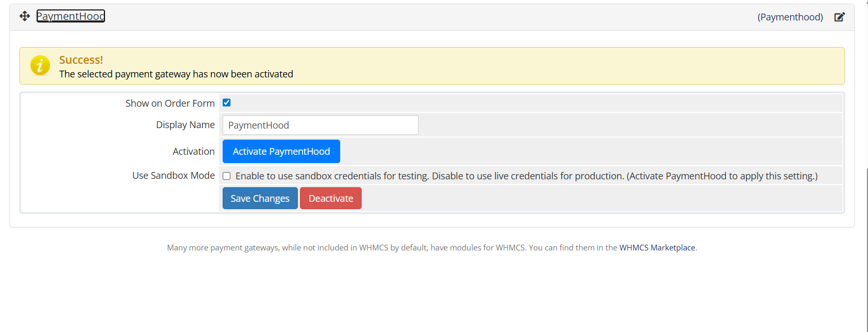Click the Save Changes button

coord(260,198)
